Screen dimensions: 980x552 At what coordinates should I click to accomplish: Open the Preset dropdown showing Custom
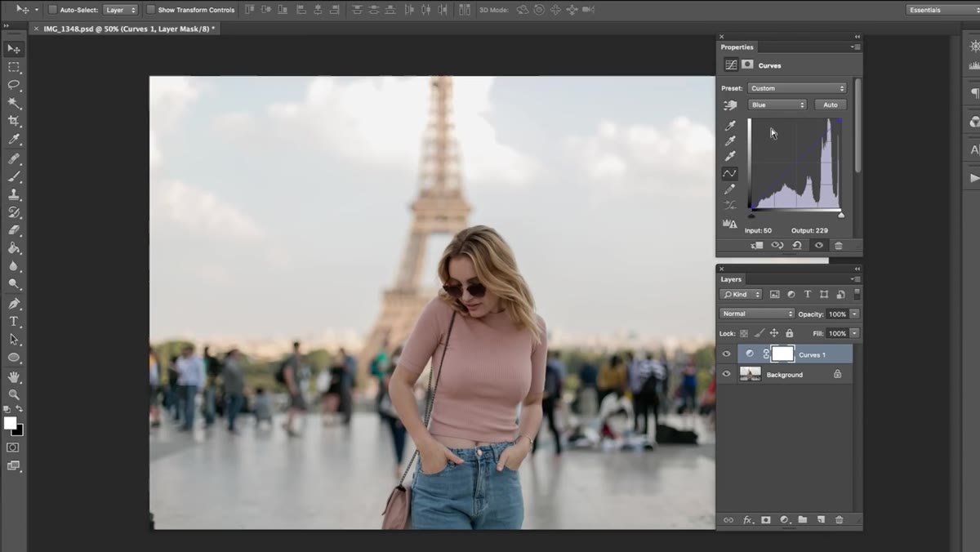[x=797, y=88]
